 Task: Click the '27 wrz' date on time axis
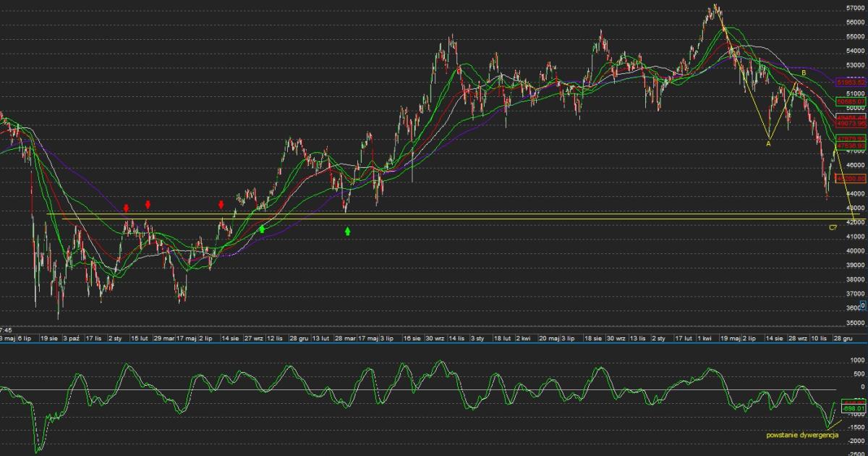pos(254,338)
